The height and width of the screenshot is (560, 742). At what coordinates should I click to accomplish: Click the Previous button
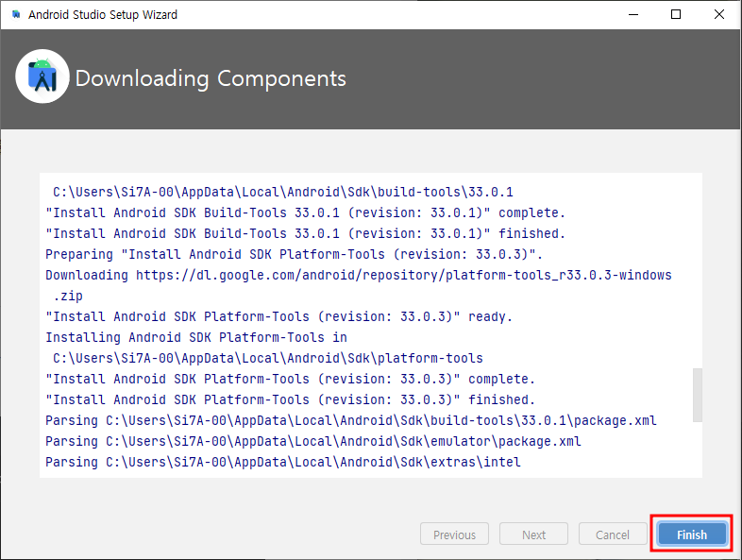coord(454,534)
